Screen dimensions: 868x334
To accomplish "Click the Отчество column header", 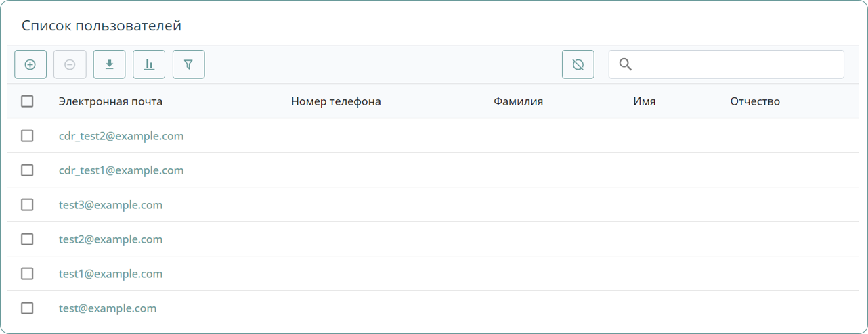I will tap(755, 101).
